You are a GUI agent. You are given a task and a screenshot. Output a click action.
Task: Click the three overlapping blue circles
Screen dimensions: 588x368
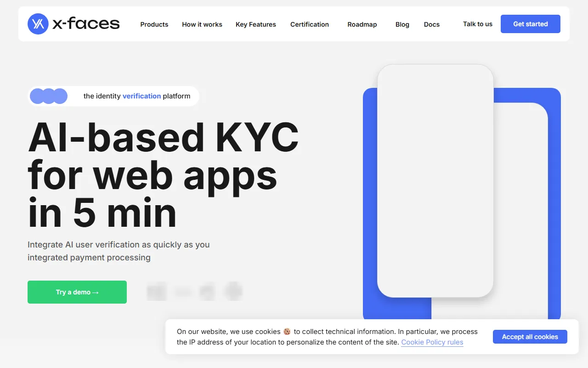click(49, 96)
